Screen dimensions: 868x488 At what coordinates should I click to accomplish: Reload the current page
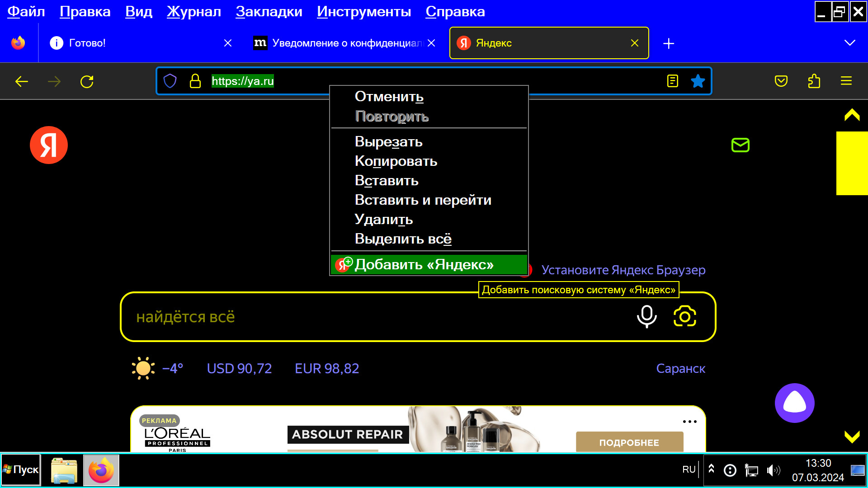pyautogui.click(x=87, y=81)
